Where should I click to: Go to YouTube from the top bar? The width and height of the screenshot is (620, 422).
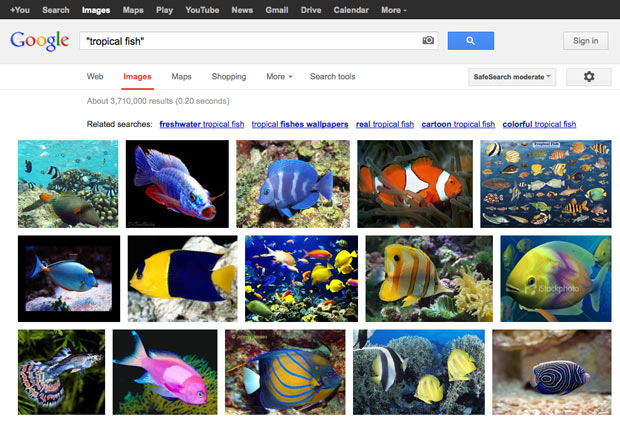(x=202, y=10)
